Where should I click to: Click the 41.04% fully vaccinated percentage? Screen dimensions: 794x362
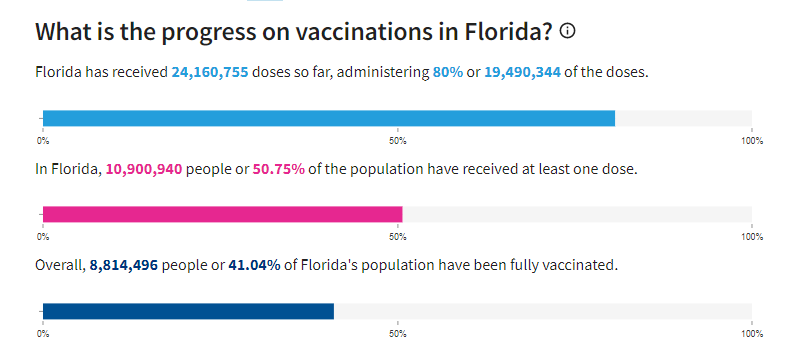point(254,265)
